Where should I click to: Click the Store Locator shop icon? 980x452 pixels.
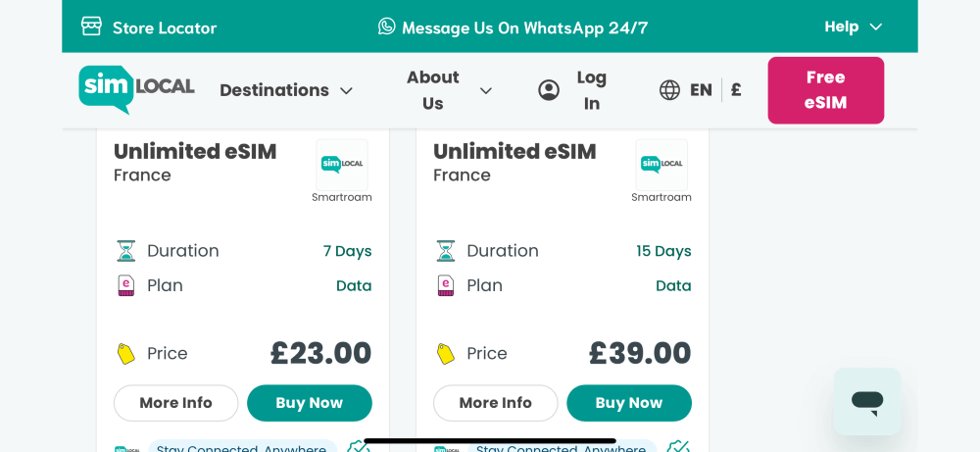91,26
